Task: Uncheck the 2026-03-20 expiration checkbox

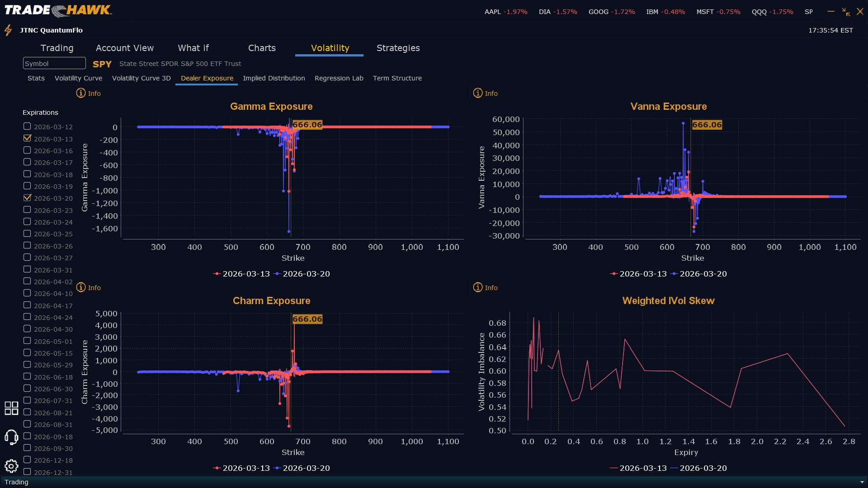Action: [27, 198]
